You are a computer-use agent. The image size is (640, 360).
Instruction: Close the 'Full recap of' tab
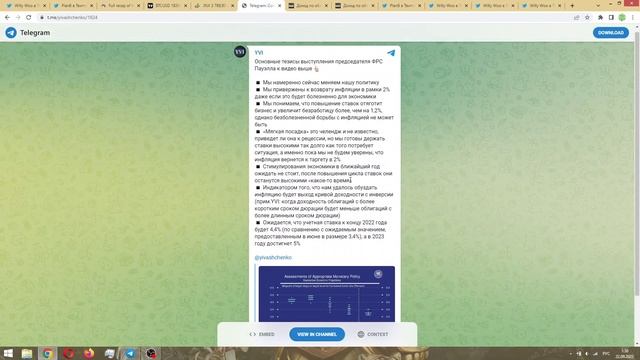(139, 6)
